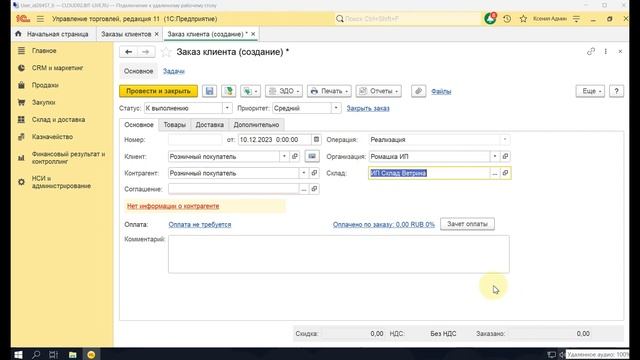Focus the Комментарий text area

tap(339, 254)
